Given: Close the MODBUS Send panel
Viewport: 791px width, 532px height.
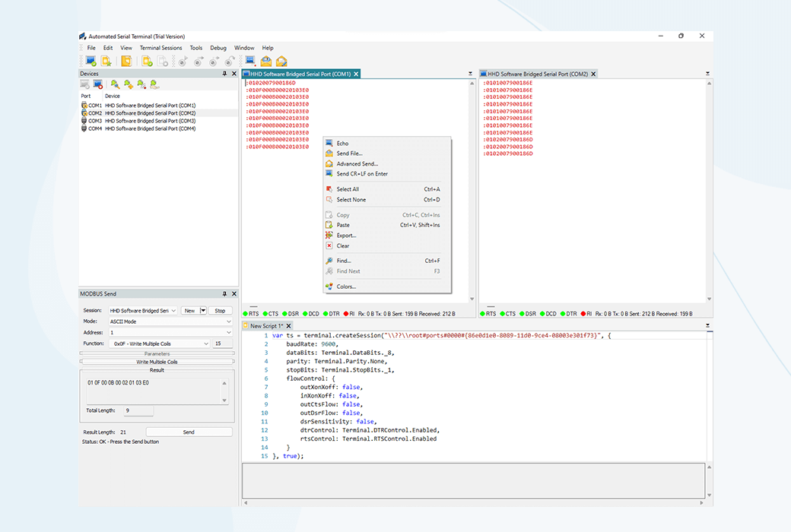Looking at the screenshot, I should (x=233, y=294).
